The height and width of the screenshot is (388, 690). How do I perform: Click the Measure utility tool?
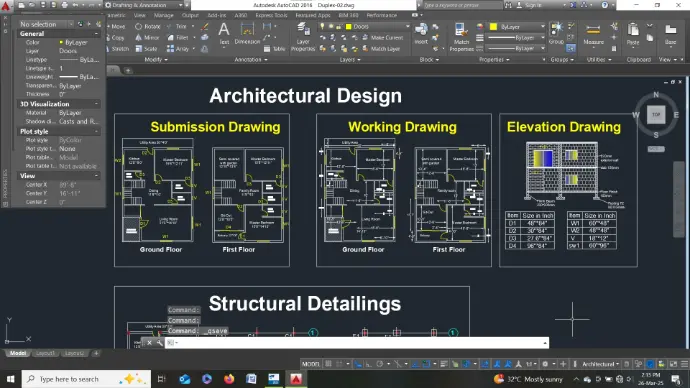point(593,35)
